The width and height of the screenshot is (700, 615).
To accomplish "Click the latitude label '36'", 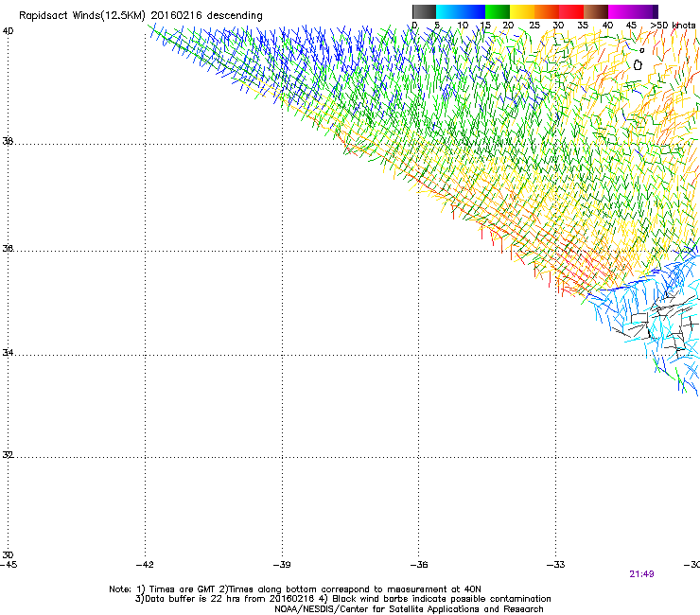I will [8, 248].
